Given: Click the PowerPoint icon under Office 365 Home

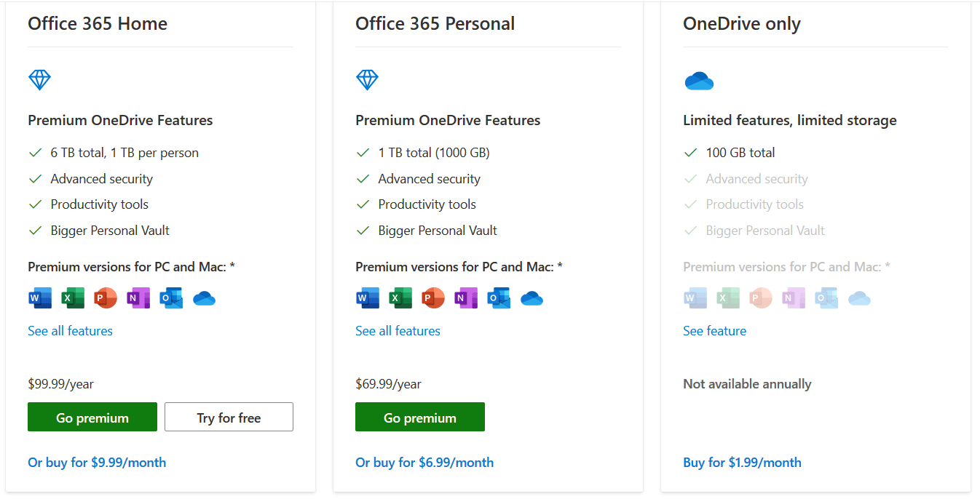Looking at the screenshot, I should [x=106, y=298].
